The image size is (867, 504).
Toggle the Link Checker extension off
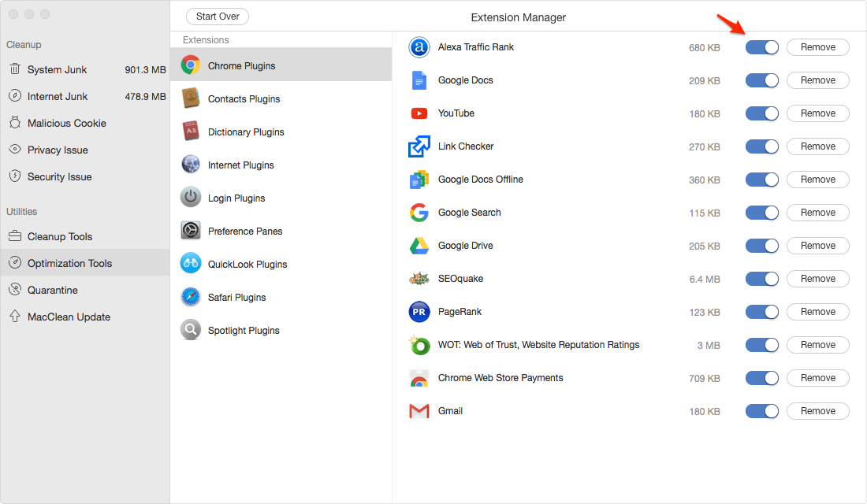click(762, 146)
